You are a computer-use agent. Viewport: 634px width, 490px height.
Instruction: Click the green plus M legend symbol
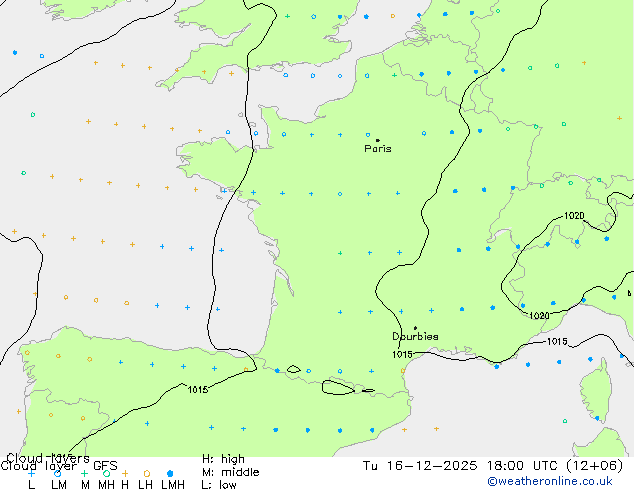[x=84, y=473]
